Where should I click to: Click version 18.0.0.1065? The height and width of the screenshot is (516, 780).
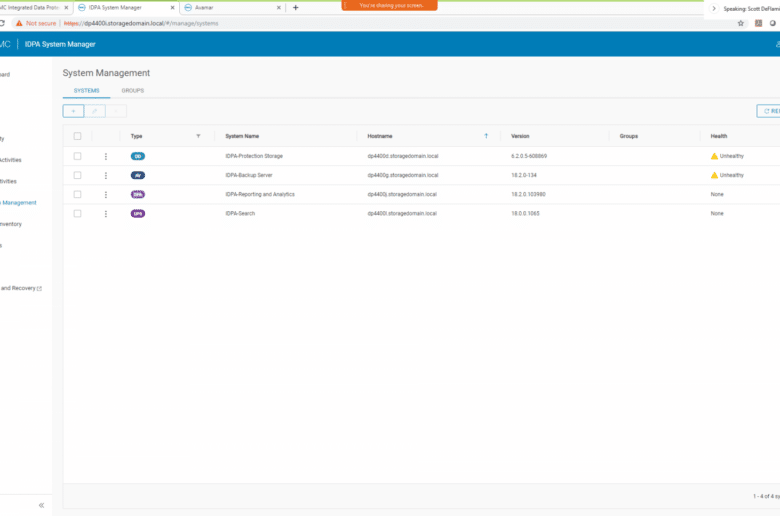click(x=525, y=213)
